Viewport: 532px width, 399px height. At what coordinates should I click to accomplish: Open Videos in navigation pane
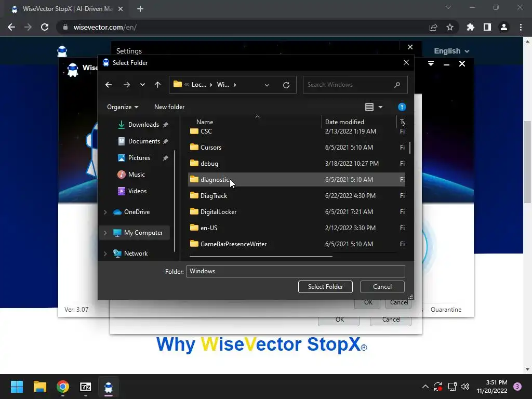[x=137, y=191]
